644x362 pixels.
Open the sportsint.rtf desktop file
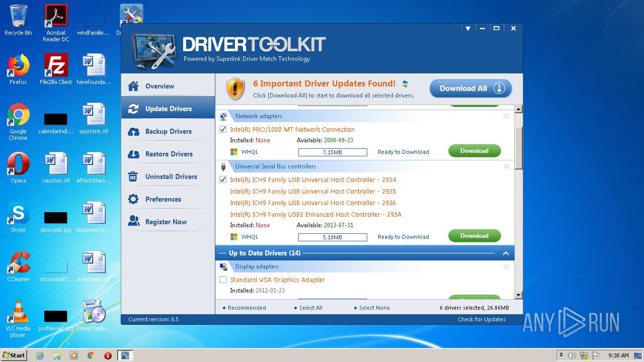coord(94,119)
